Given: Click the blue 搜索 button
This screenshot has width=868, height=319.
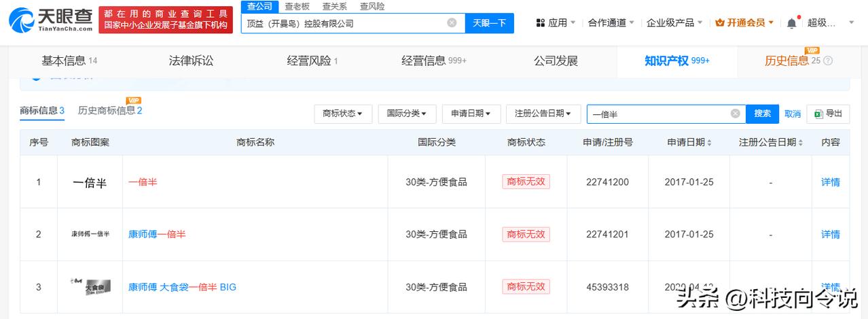Looking at the screenshot, I should (x=763, y=114).
